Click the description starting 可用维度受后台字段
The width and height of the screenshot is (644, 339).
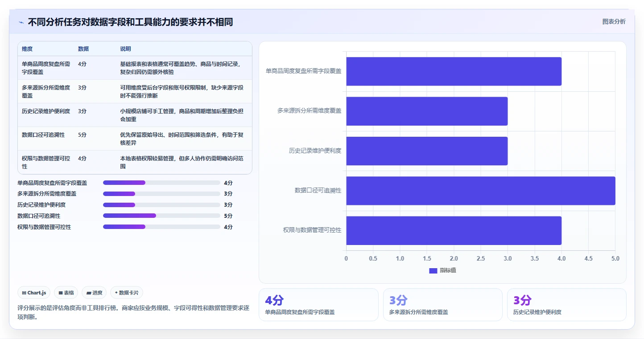[182, 91]
